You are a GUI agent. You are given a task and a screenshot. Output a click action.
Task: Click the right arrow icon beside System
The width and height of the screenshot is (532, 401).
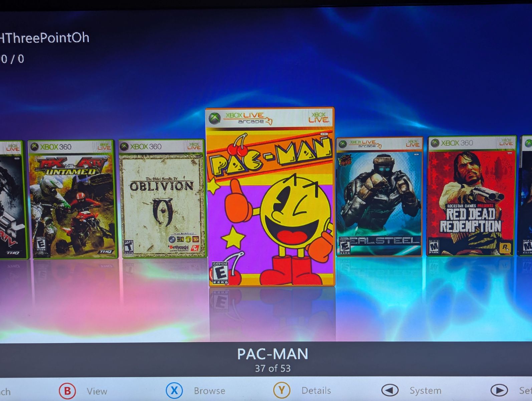(x=499, y=390)
